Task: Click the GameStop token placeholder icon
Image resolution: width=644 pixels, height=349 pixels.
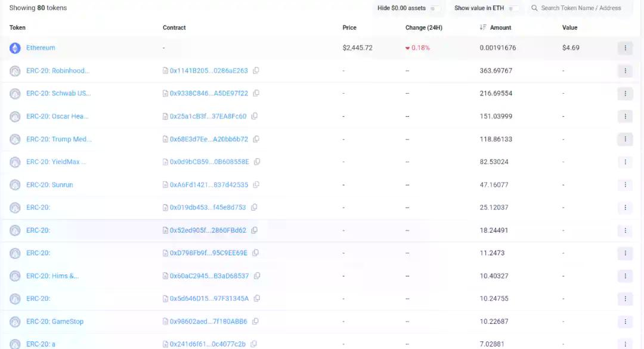Action: (x=15, y=322)
